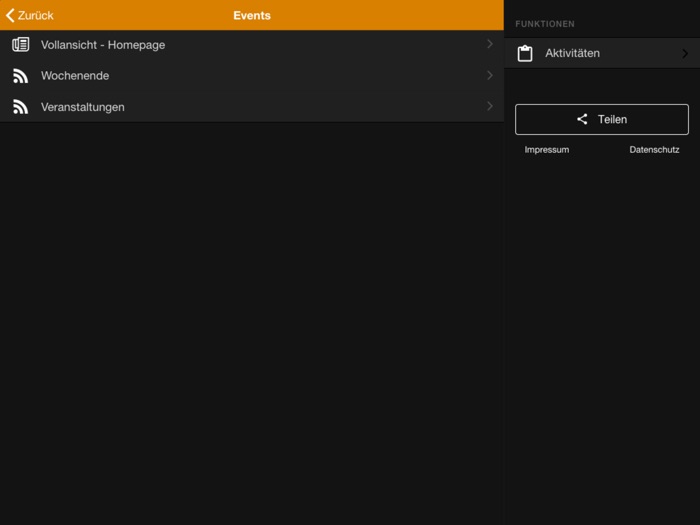Click the newspaper icon beside Vollansicht

pos(20,45)
